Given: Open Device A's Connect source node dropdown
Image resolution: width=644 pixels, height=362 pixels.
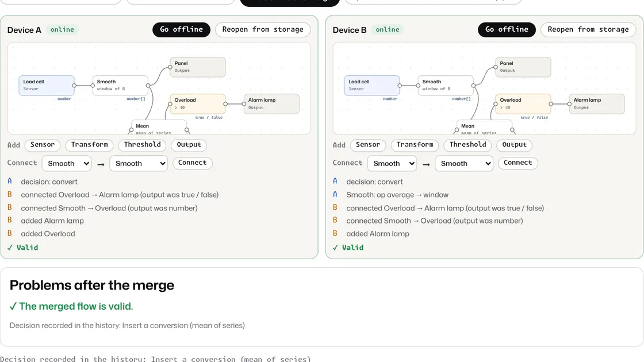Looking at the screenshot, I should pos(67,163).
